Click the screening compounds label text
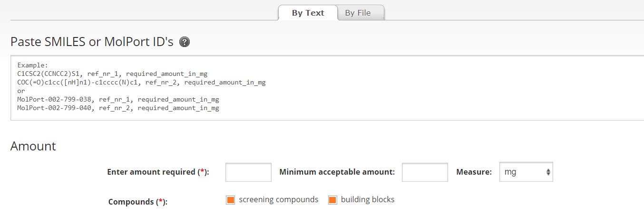The height and width of the screenshot is (215, 644). click(279, 199)
